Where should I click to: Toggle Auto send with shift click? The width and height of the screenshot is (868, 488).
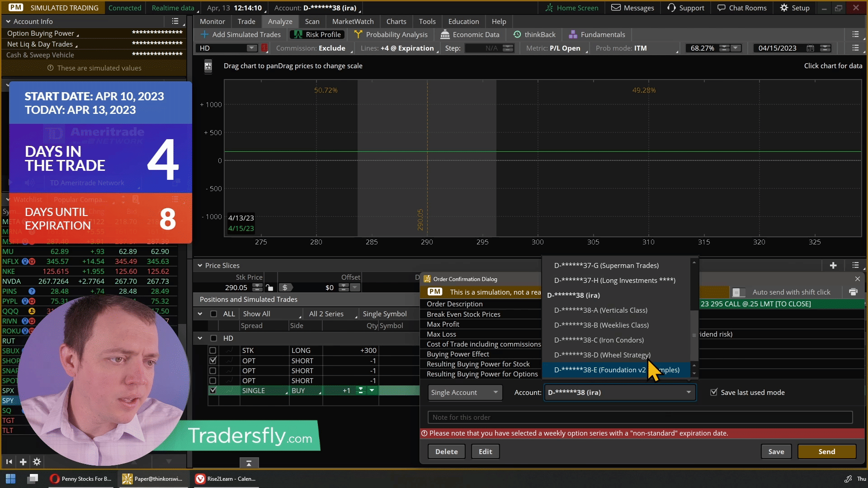(739, 292)
